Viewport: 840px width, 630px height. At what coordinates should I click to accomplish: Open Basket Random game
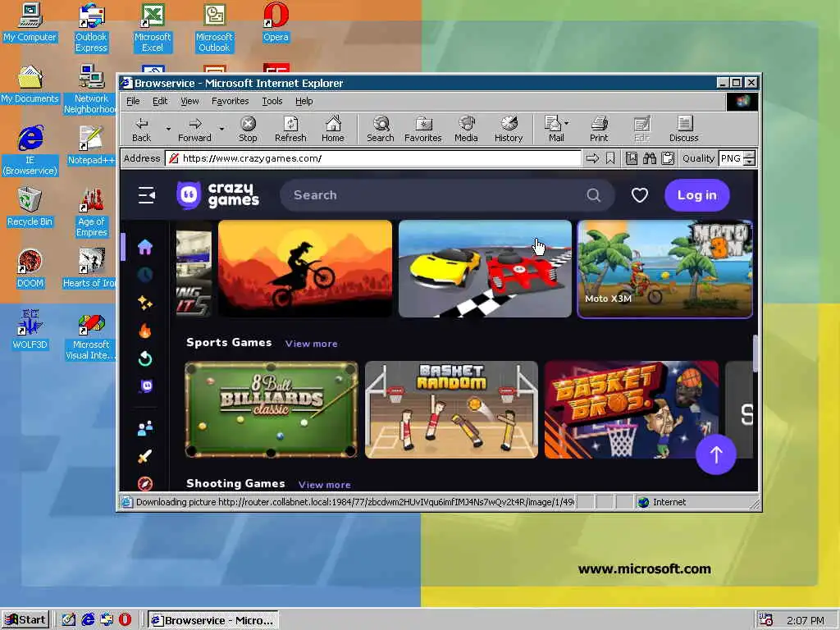point(451,410)
